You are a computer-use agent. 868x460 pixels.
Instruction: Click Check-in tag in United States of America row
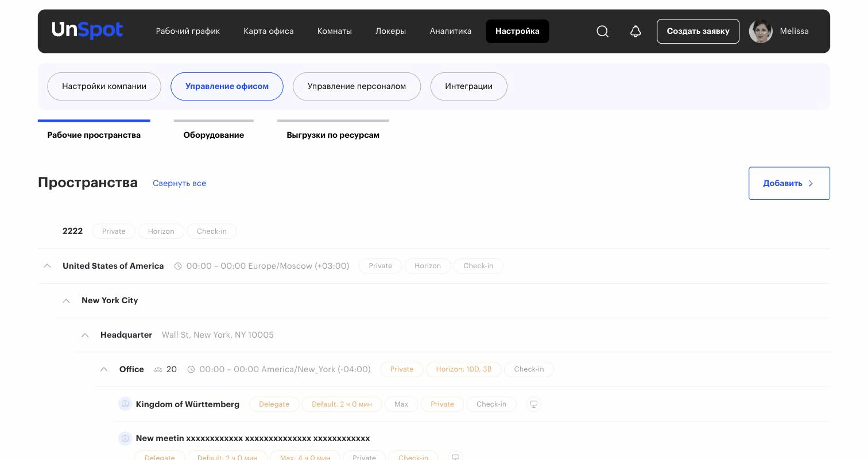tap(478, 266)
